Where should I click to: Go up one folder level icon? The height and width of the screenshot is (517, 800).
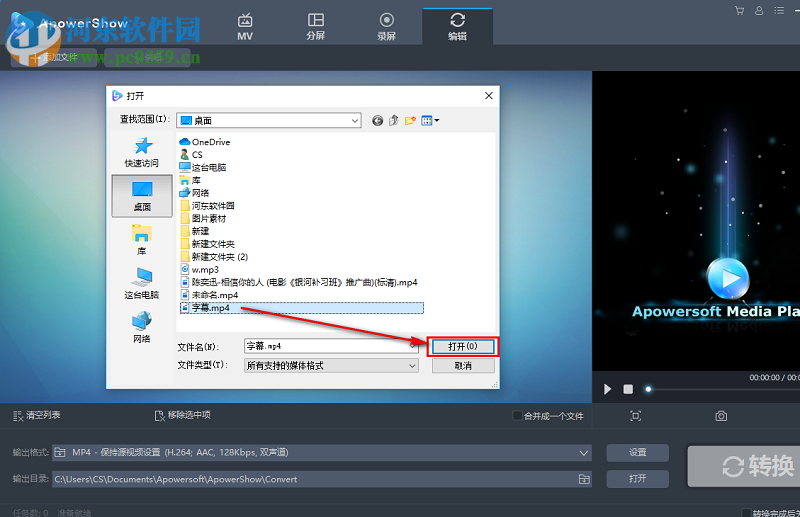(393, 120)
